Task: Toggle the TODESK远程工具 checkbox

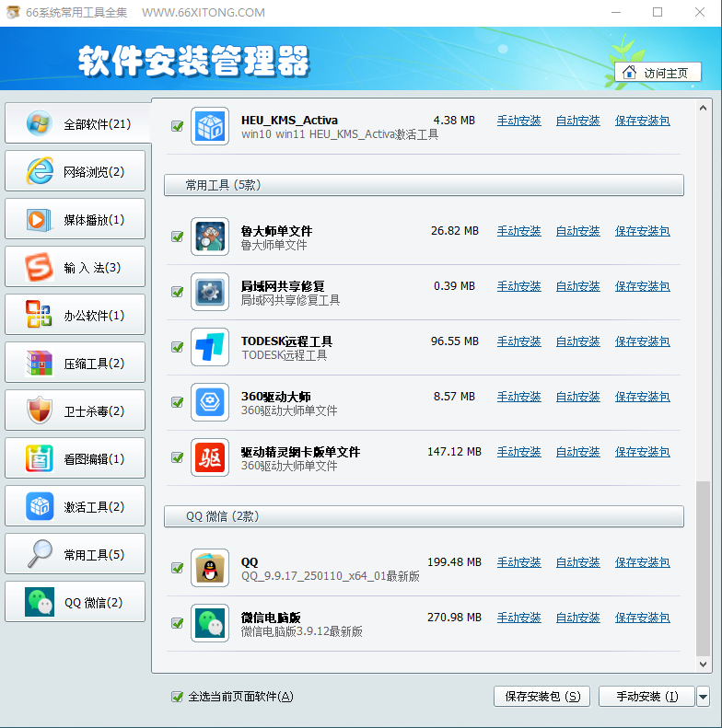Action: 178,347
